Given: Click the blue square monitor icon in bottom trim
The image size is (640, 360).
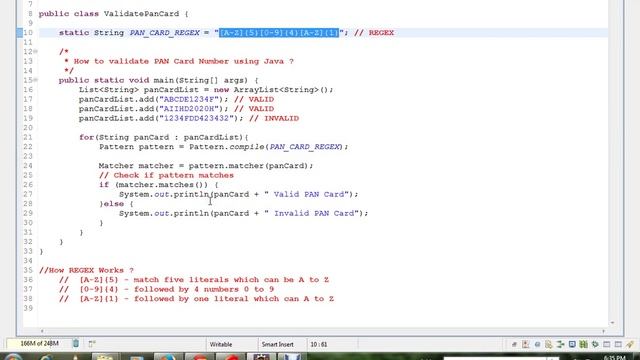Looking at the screenshot, I should tap(572, 344).
